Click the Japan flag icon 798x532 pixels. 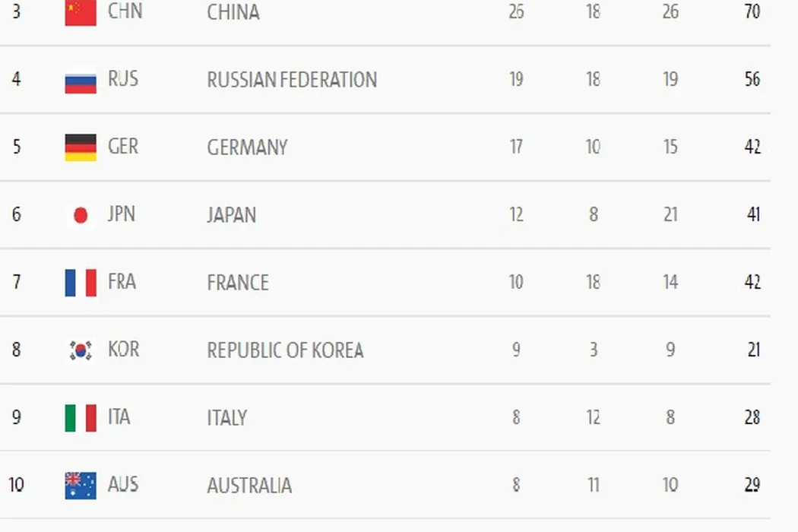pos(81,215)
